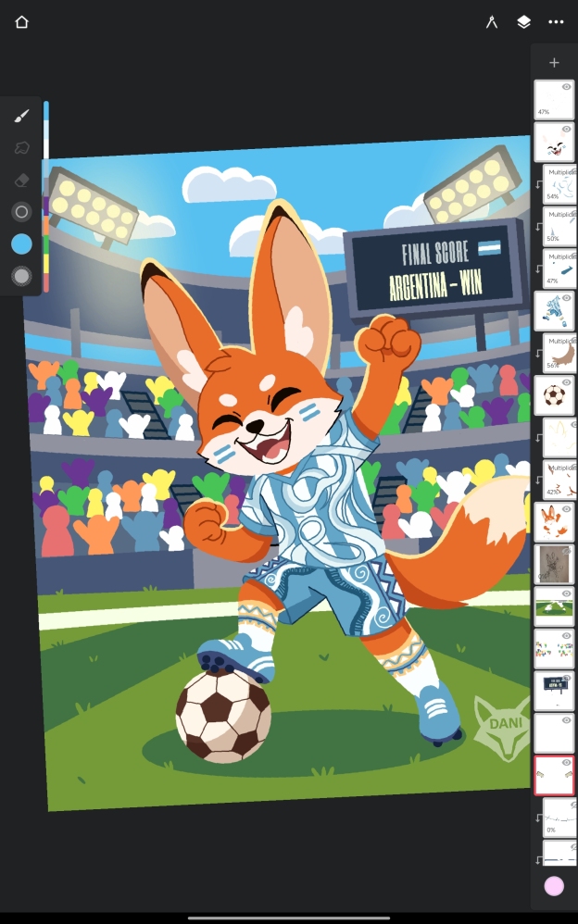Open the gray brush opacity circle
Image resolution: width=578 pixels, height=924 pixels.
pos(22,276)
